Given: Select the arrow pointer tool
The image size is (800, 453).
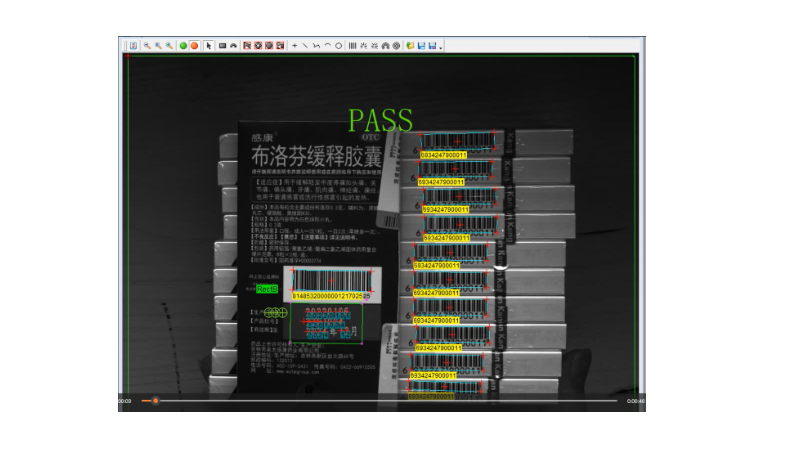Looking at the screenshot, I should click(x=209, y=46).
